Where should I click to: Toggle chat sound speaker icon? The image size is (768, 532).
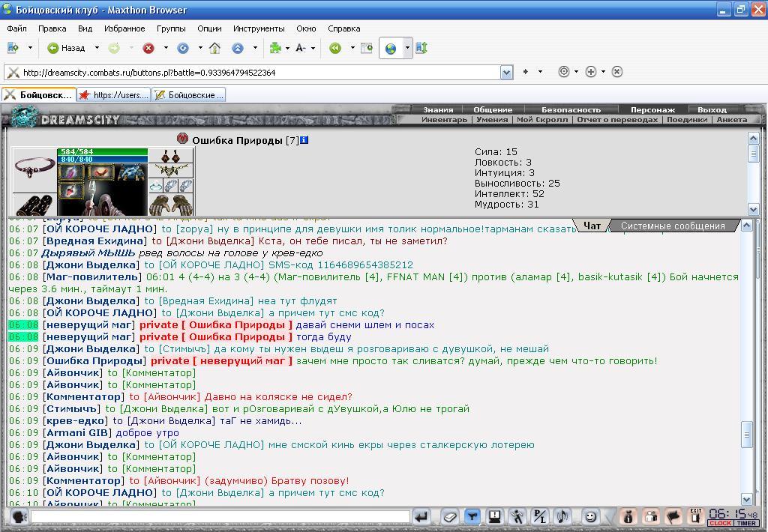(562, 516)
